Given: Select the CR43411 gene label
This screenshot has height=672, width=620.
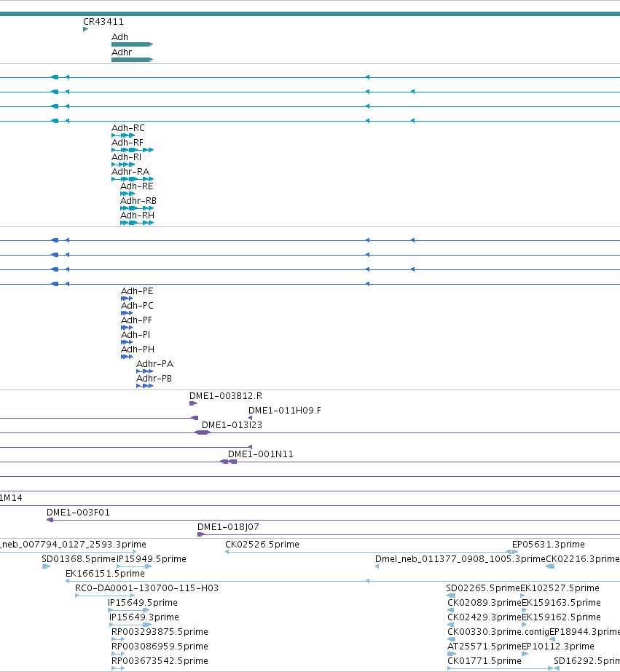Looking at the screenshot, I should (x=103, y=21).
